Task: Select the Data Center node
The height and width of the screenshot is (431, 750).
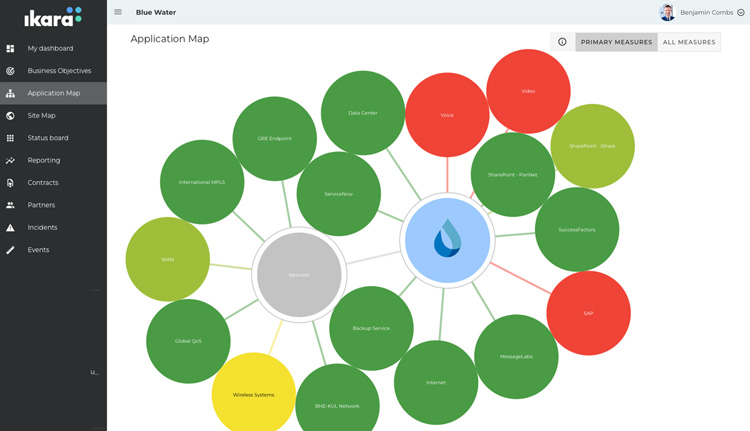Action: pyautogui.click(x=363, y=113)
